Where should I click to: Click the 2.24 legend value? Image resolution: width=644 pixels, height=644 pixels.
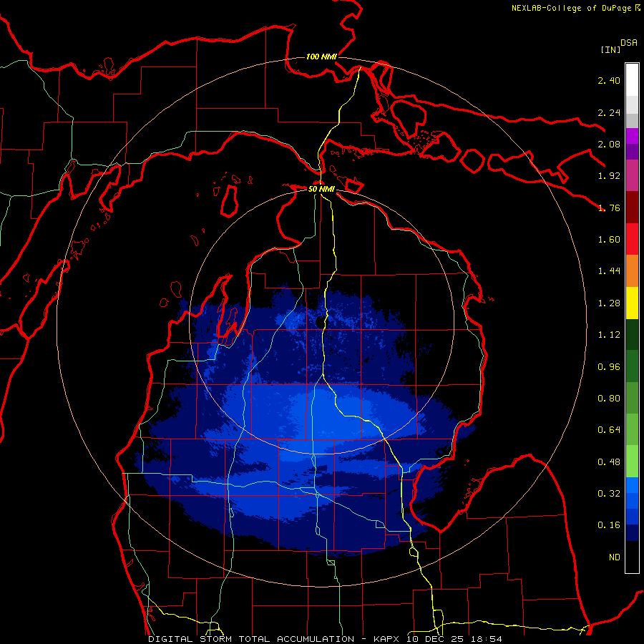coord(609,112)
